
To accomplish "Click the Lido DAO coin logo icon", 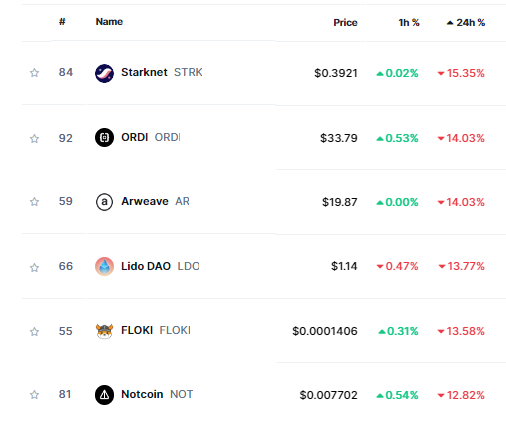I will (x=104, y=267).
